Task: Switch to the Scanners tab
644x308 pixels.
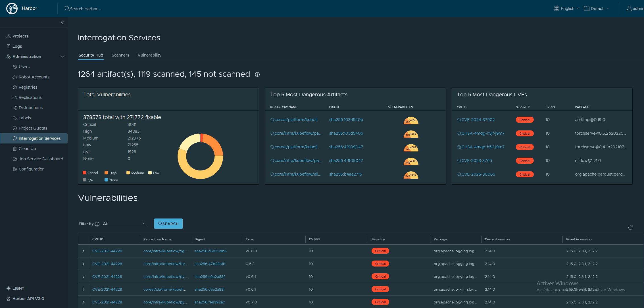Action: [x=120, y=55]
